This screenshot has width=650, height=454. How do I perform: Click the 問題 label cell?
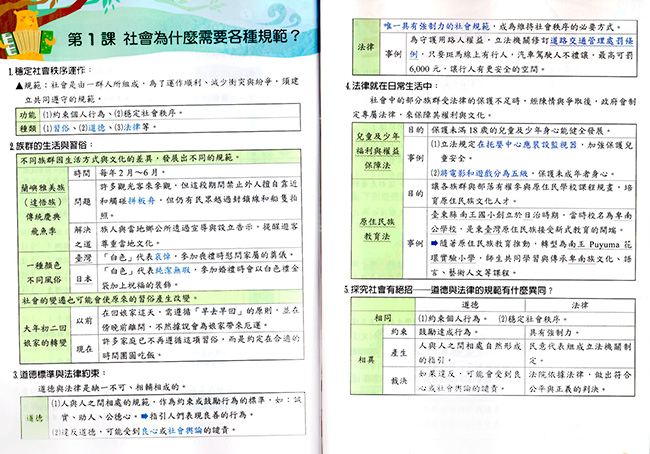[82, 201]
